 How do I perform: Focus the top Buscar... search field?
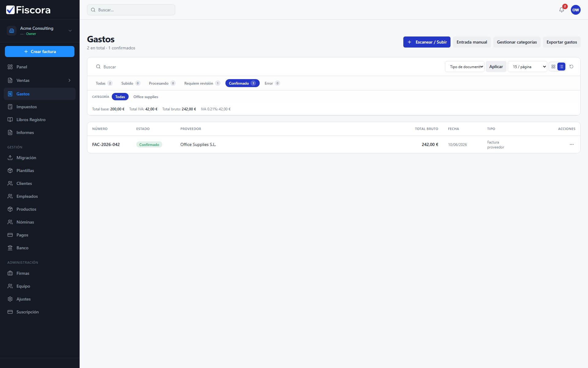(131, 10)
